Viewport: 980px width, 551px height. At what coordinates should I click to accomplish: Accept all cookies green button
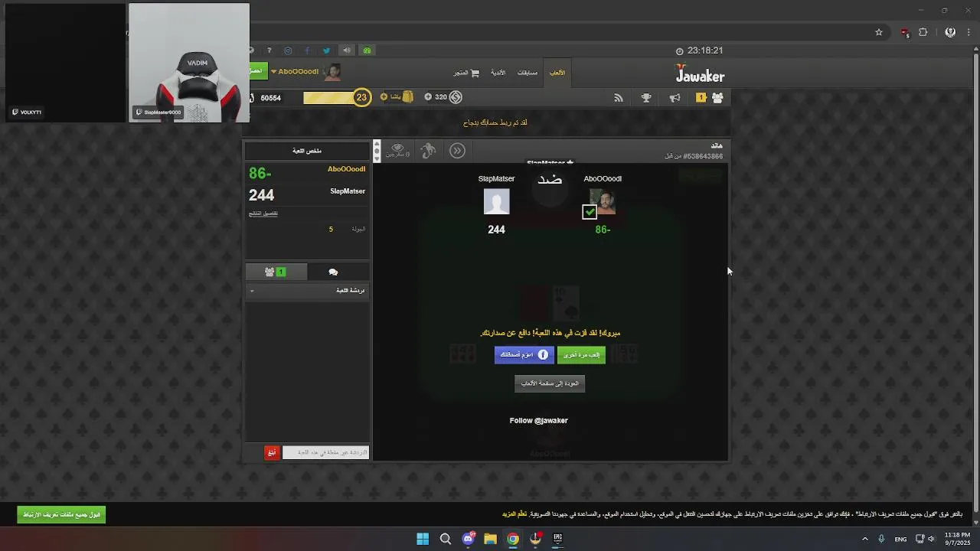[61, 514]
